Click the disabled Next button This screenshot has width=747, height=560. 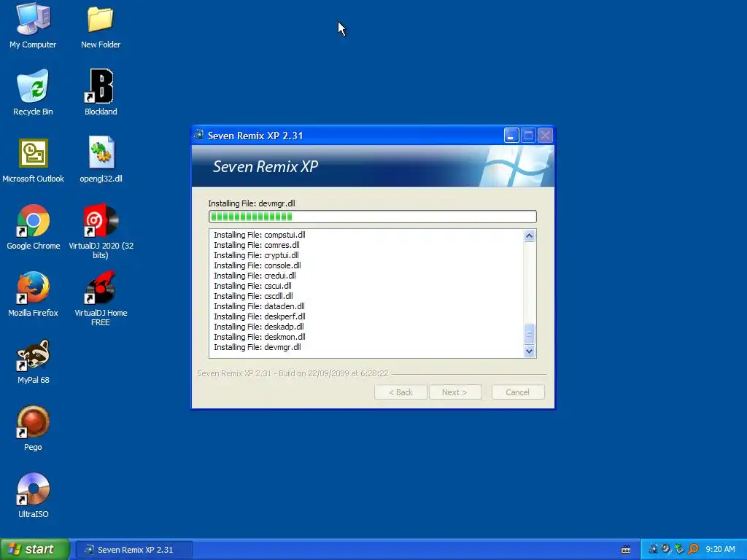[455, 392]
